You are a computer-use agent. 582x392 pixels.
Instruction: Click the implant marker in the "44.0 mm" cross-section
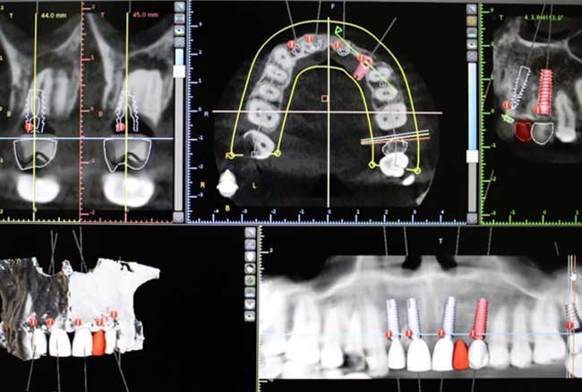tap(29, 127)
